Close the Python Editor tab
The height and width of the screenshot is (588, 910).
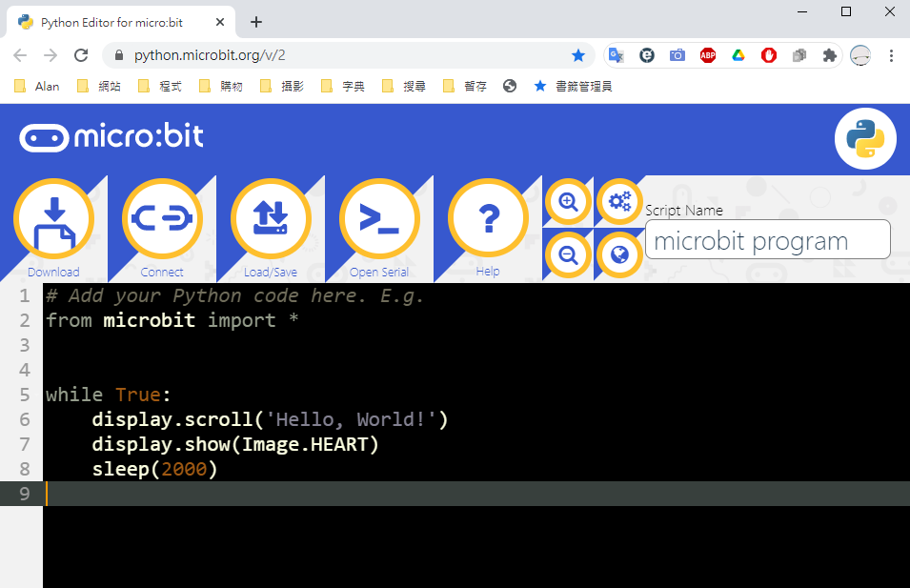[x=220, y=22]
